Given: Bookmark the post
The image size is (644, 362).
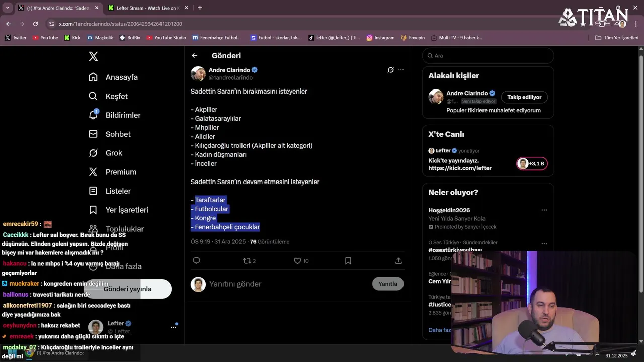Looking at the screenshot, I should pyautogui.click(x=348, y=261).
